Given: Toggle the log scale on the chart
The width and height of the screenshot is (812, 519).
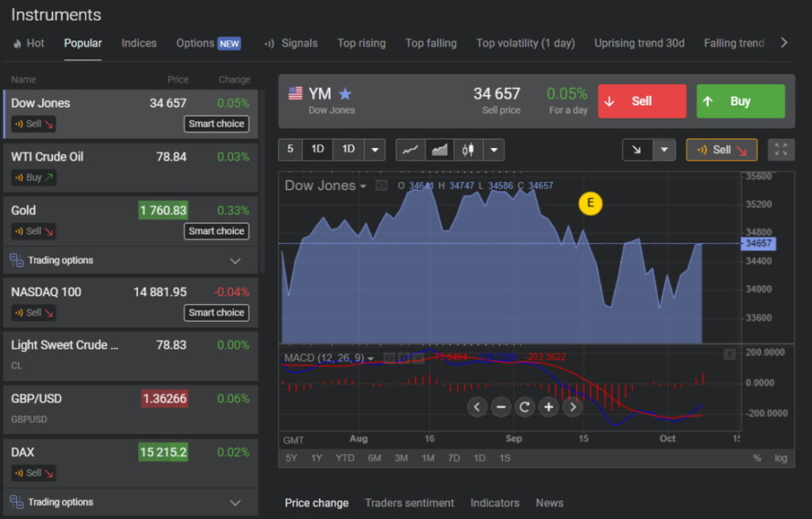Looking at the screenshot, I should 781,458.
